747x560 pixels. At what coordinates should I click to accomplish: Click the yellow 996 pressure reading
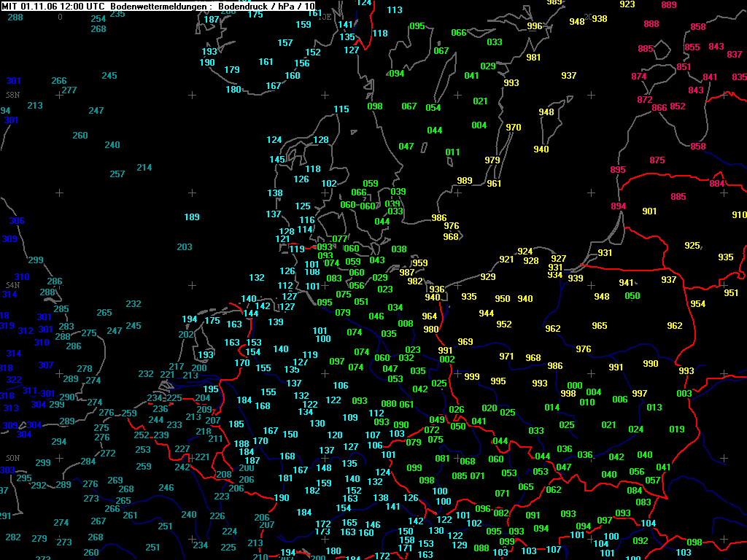point(535,26)
